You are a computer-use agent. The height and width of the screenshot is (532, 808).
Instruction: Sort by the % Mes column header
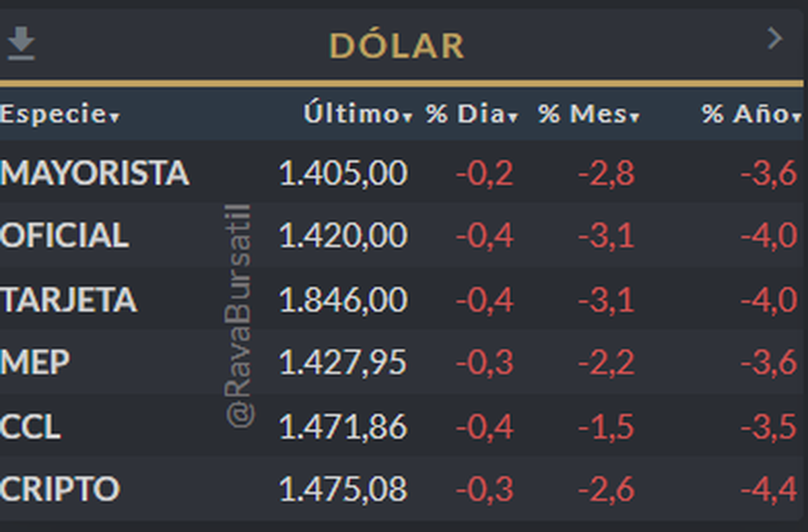588,114
